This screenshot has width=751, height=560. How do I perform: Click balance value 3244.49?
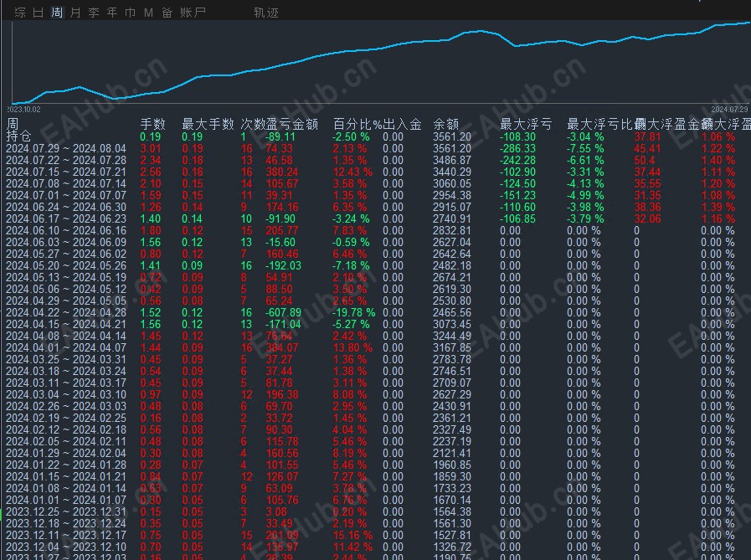tap(452, 337)
